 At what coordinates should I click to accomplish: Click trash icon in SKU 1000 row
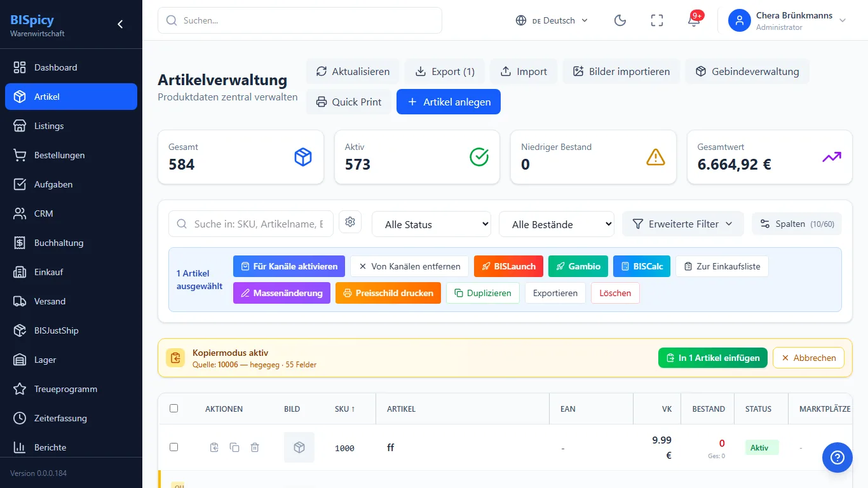(x=255, y=447)
